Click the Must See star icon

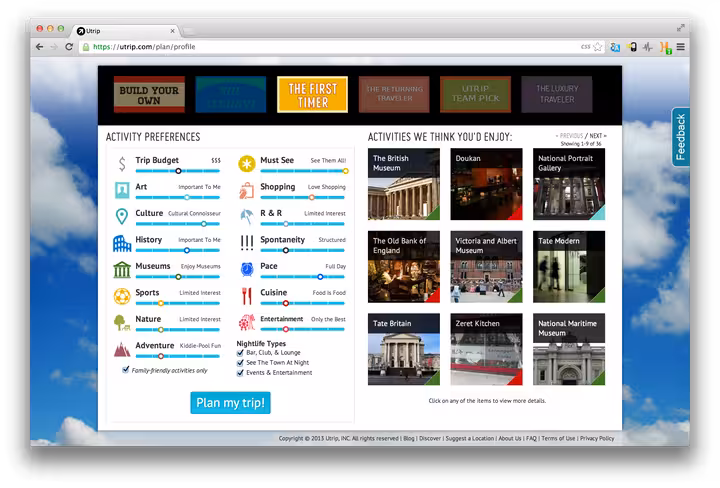click(x=247, y=163)
